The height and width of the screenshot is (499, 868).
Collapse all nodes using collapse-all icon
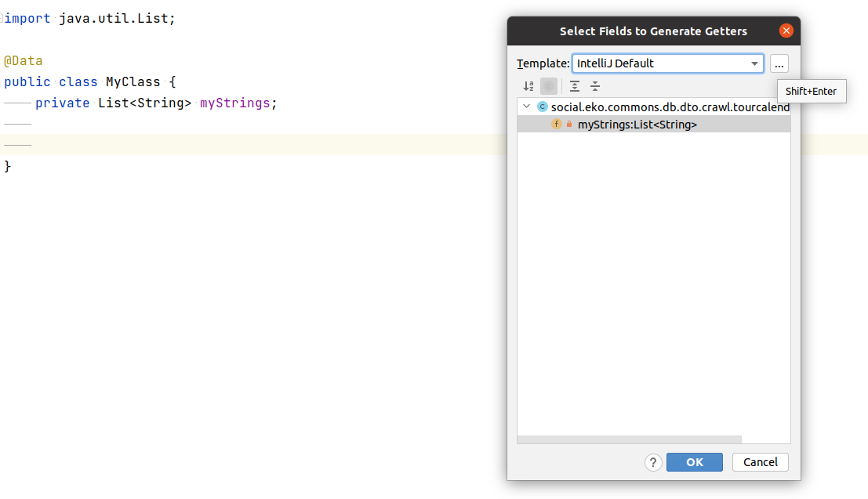click(595, 86)
